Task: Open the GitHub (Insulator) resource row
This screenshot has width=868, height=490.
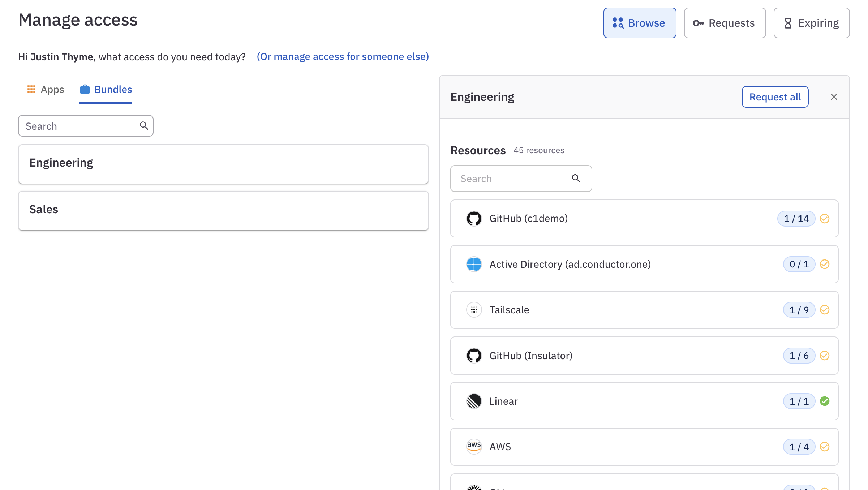Action: 644,356
